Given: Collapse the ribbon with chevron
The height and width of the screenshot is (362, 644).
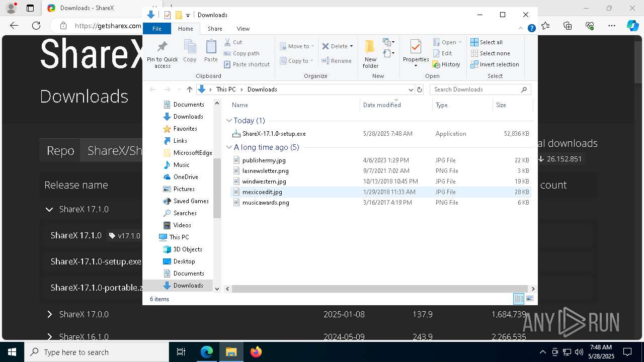Looking at the screenshot, I should point(521,28).
